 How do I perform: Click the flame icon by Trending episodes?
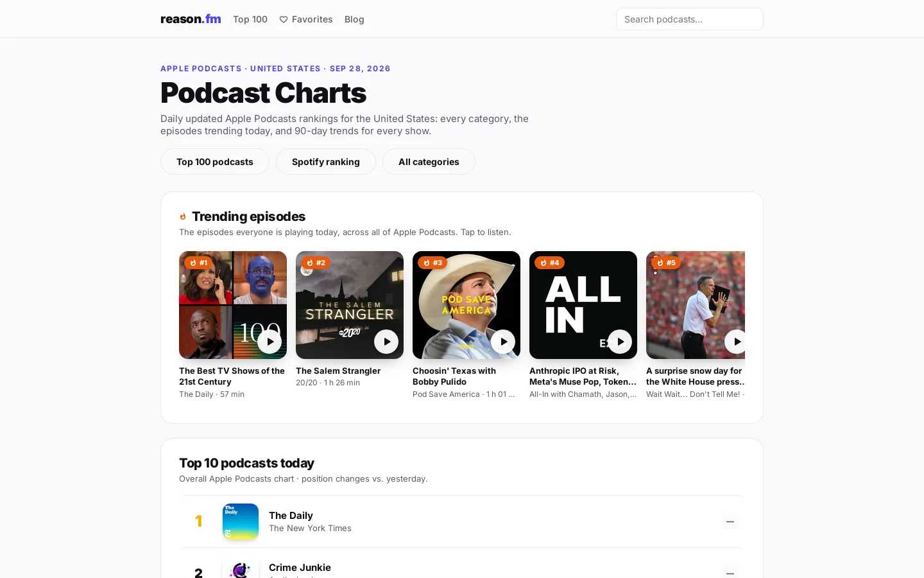coord(183,217)
